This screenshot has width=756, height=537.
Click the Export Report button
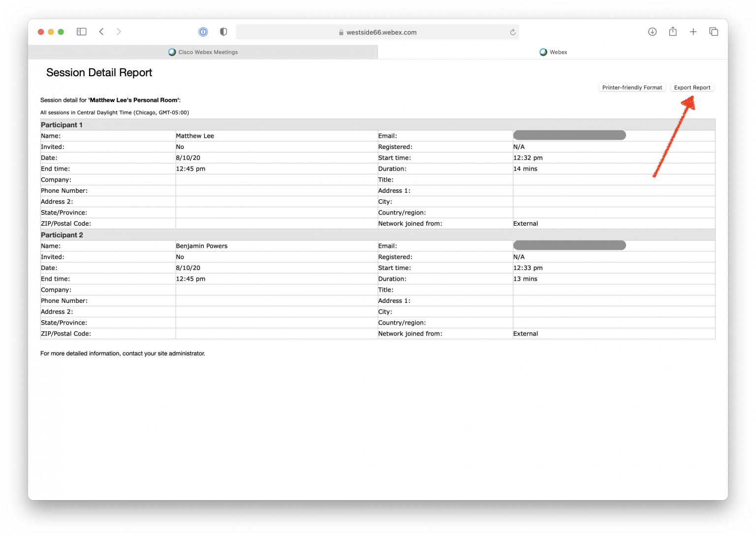[692, 87]
